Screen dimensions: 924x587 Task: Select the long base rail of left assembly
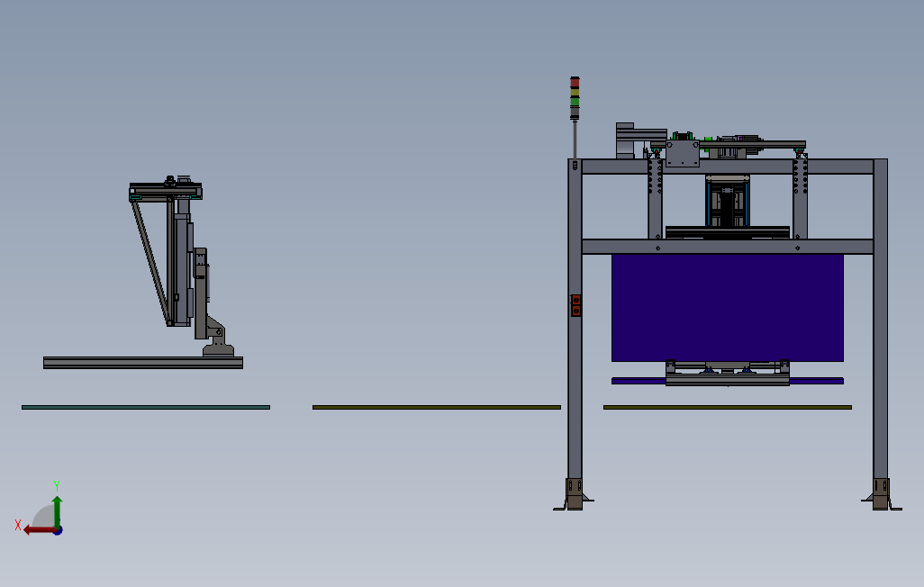coord(143,363)
